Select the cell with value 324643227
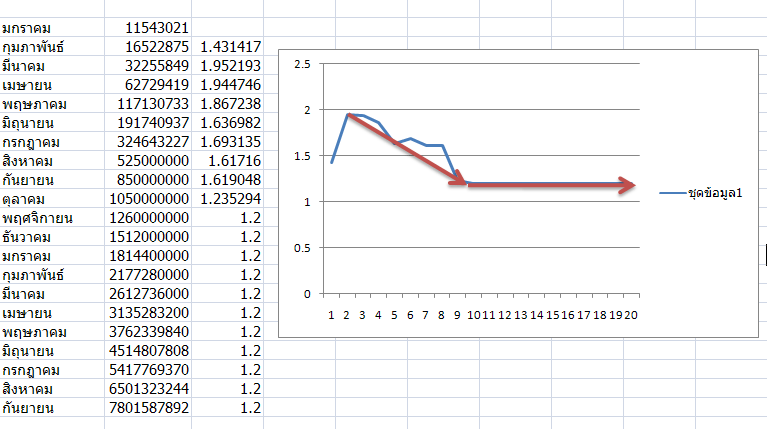 pyautogui.click(x=148, y=142)
